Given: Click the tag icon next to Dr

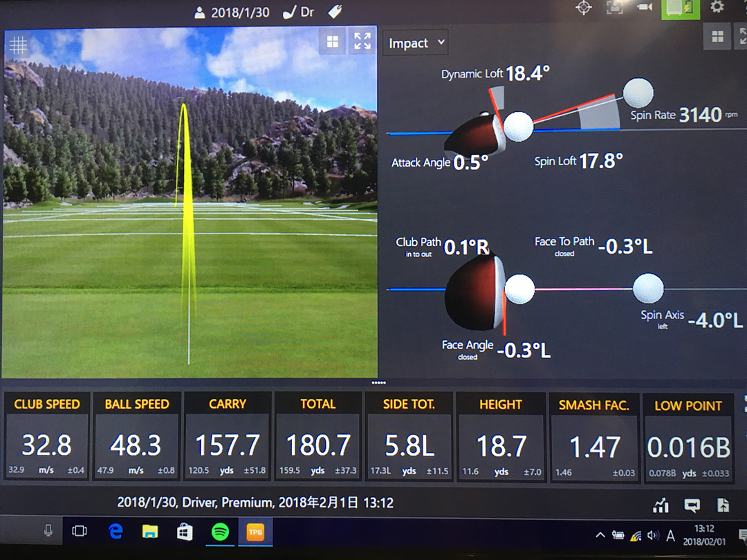Looking at the screenshot, I should point(335,12).
